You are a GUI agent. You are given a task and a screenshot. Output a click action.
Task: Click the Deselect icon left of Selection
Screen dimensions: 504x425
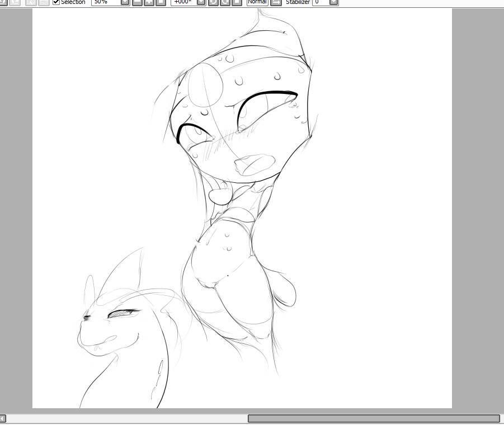[31, 2]
